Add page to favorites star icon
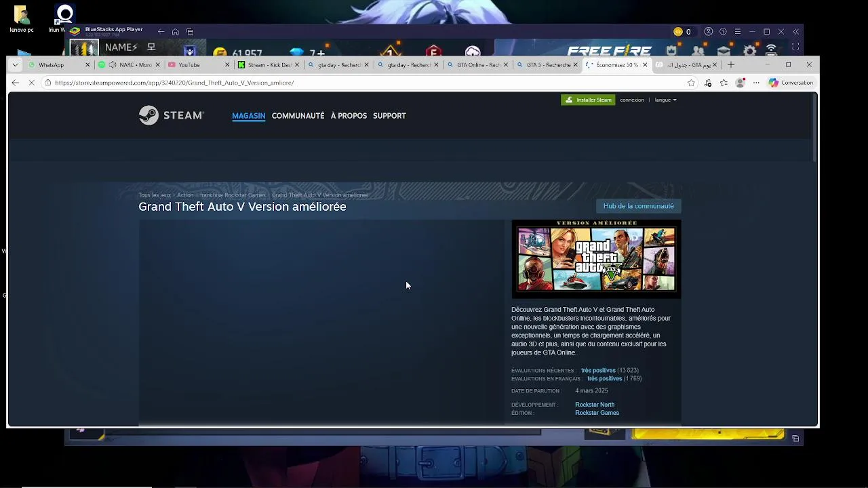Viewport: 868px width, 488px height. (x=691, y=83)
